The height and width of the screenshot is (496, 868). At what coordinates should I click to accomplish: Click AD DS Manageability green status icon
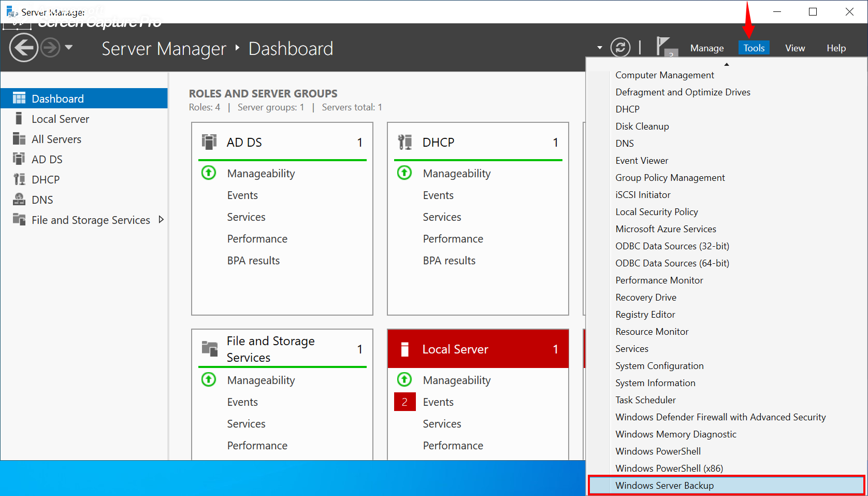point(209,173)
